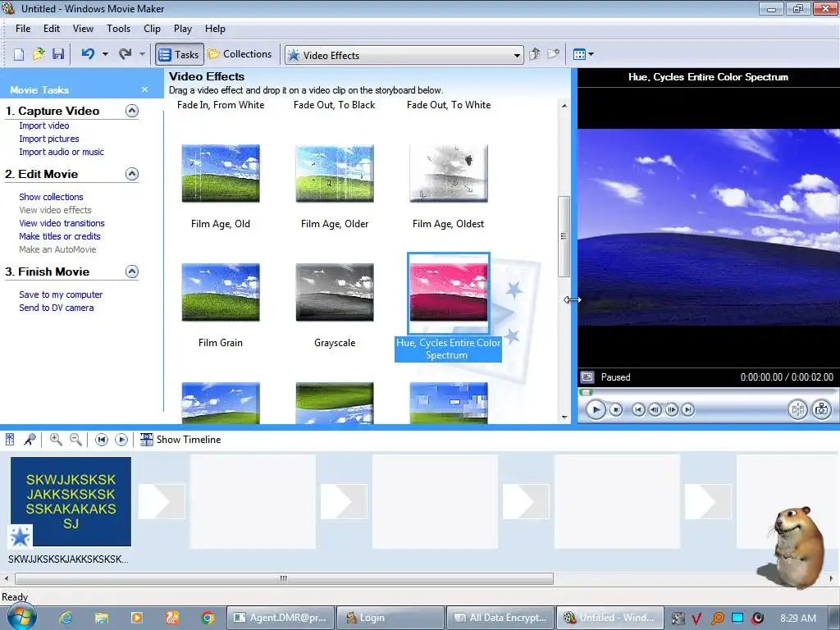Click the effects list scroll down arrow
The image size is (840, 630).
[564, 418]
